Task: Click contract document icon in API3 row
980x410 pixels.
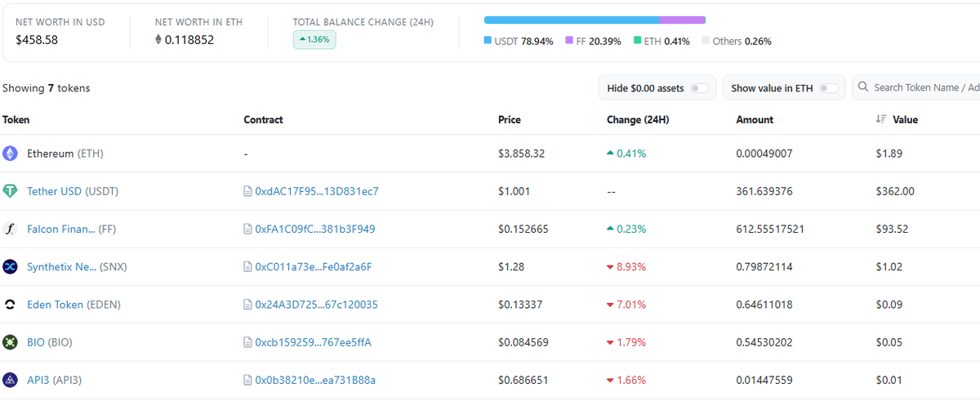Action: [x=247, y=380]
